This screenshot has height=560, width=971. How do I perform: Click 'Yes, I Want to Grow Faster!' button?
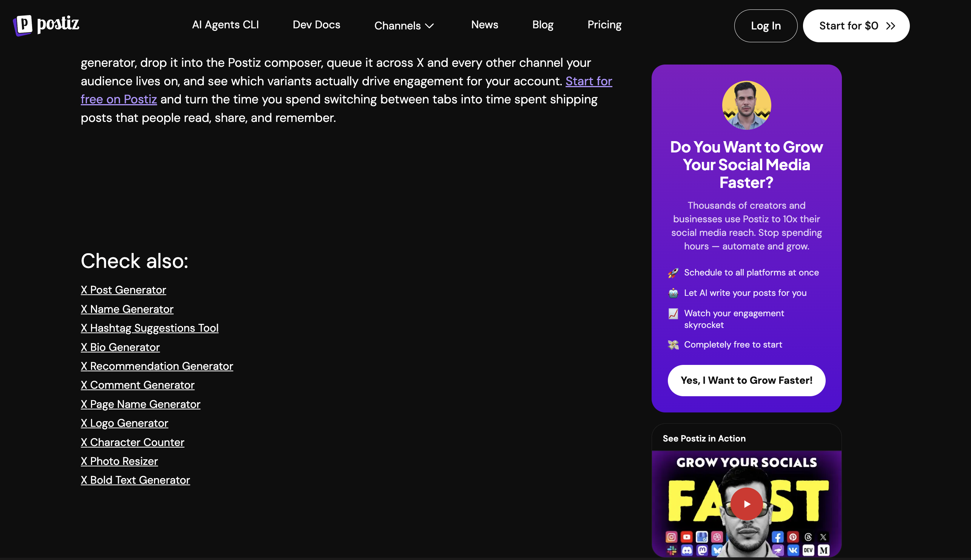tap(746, 380)
